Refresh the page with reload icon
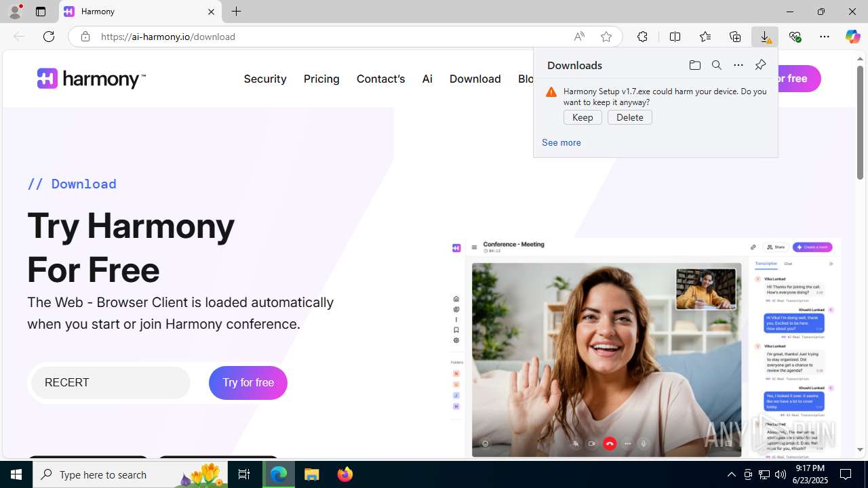The image size is (868, 488). click(x=49, y=37)
